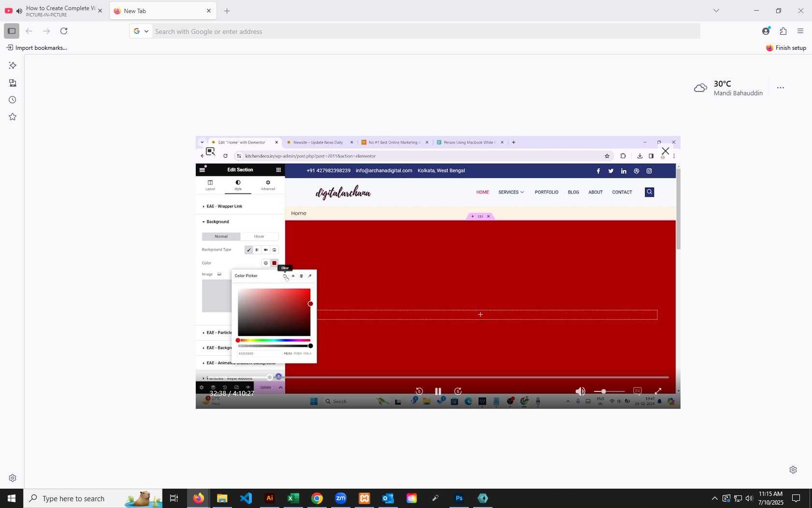Screen dimensions: 812x508
Task: Close the How to Create Complete tab
Action: (x=100, y=11)
